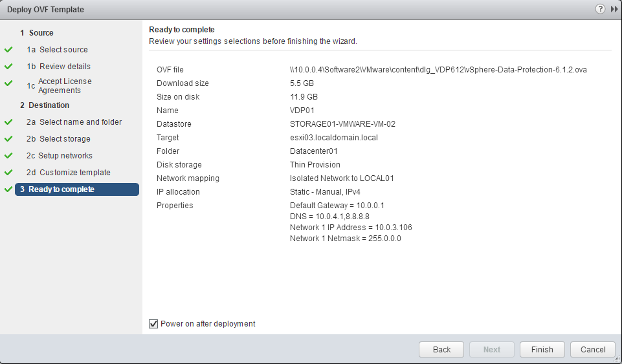Click the 1 Source section heading
This screenshot has height=364, width=622.
tap(37, 33)
